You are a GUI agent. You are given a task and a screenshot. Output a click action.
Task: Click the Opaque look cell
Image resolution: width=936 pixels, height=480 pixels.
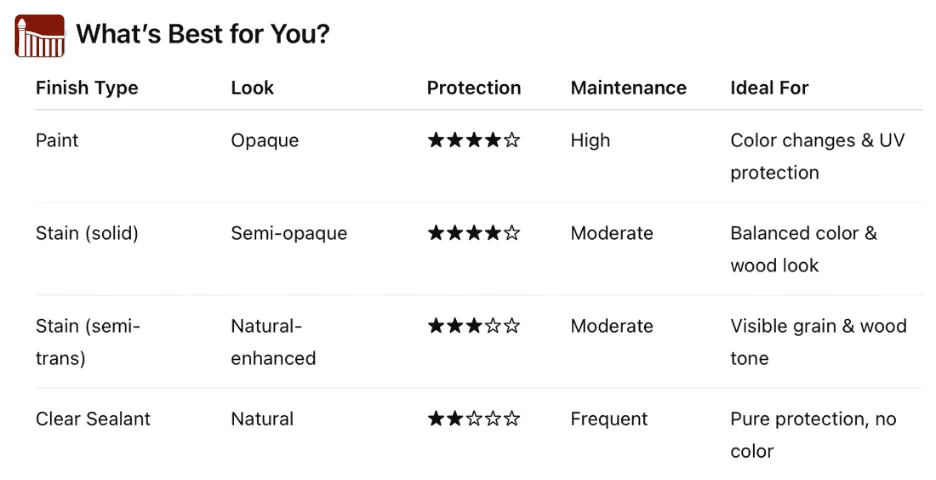265,141
